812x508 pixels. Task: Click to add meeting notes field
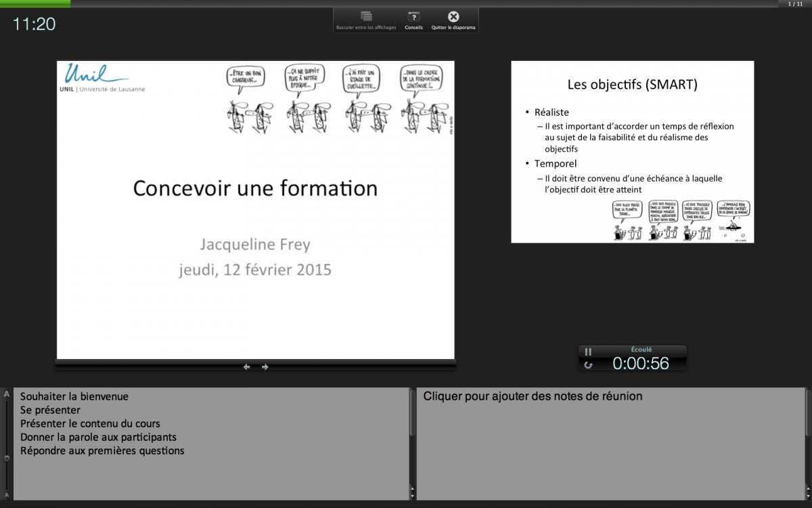(533, 396)
